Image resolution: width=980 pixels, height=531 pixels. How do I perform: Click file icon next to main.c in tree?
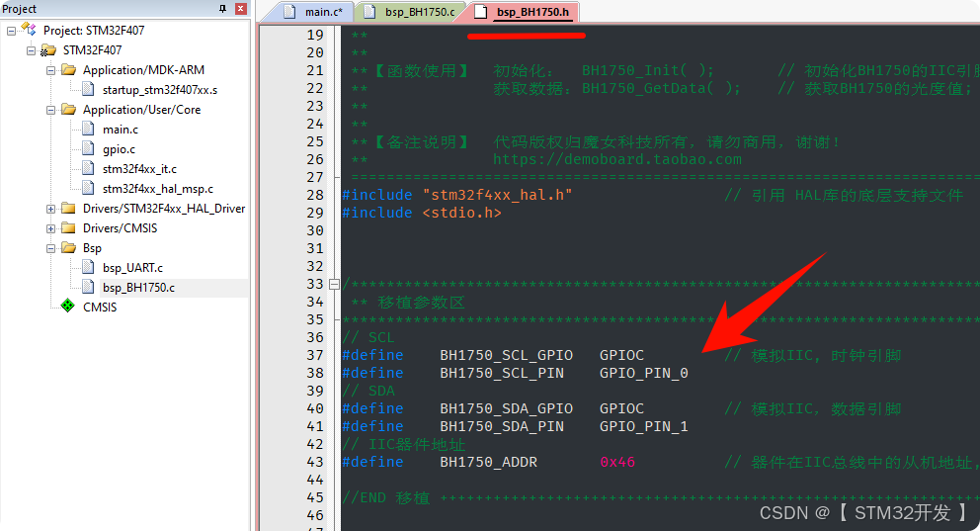tap(89, 129)
